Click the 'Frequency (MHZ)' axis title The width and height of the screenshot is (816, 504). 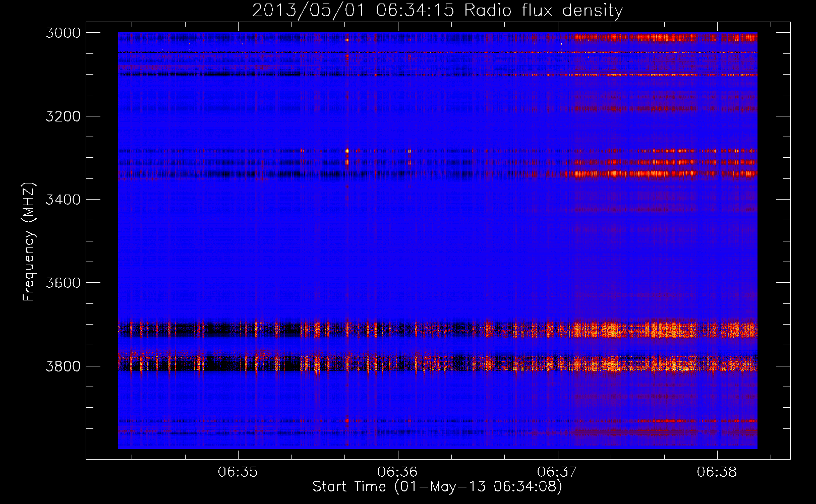tap(29, 242)
